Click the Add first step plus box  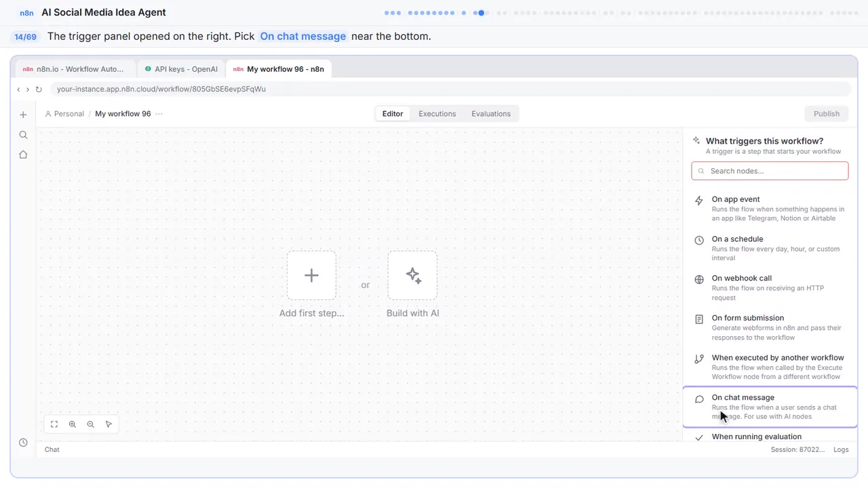pos(311,275)
